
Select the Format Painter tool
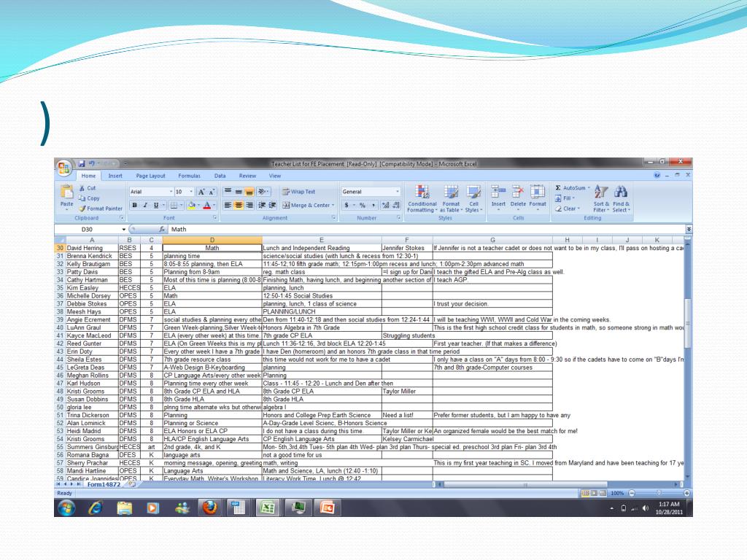[101, 208]
